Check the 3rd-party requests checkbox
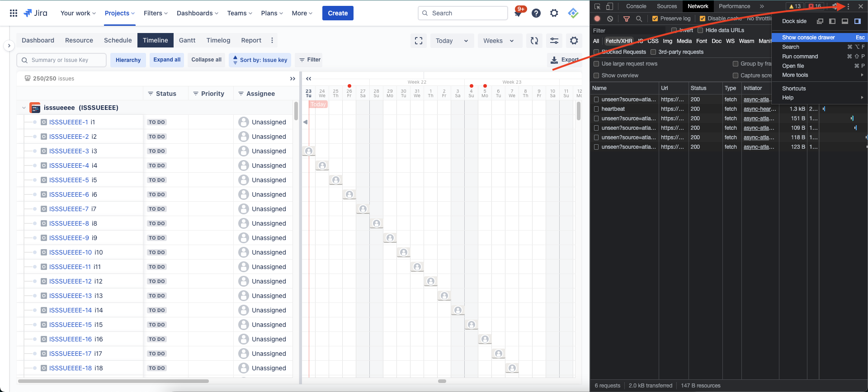 (653, 52)
